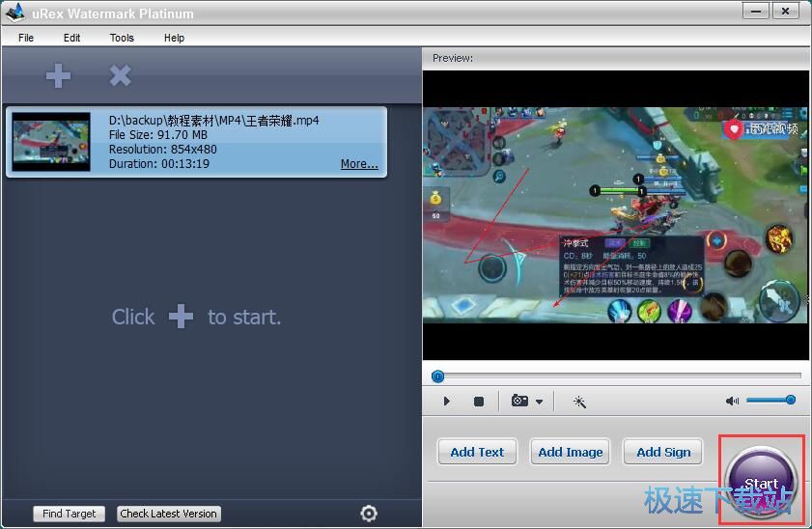Open the Edit menu
The image size is (812, 529).
72,38
